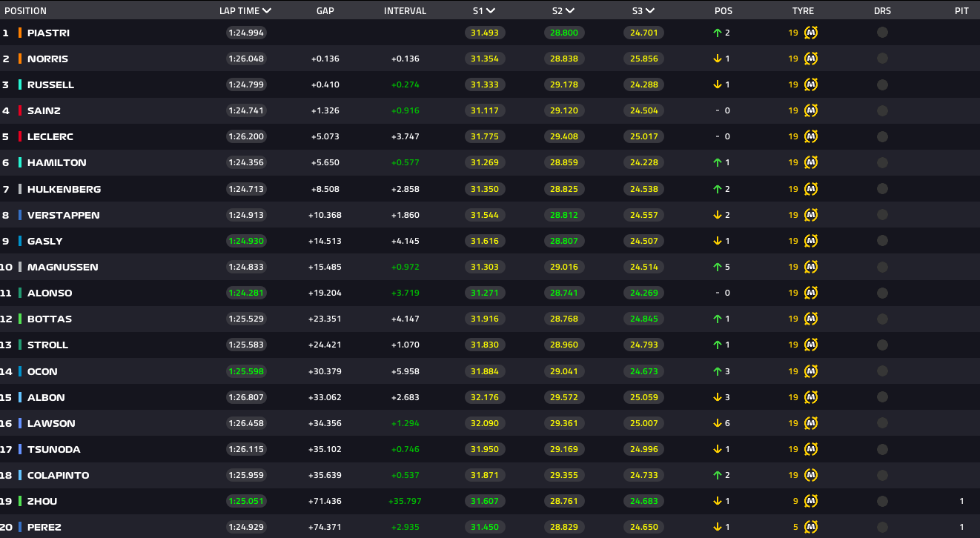Click Alonso's DRS indicator circle
This screenshot has width=980, height=538.
(882, 293)
